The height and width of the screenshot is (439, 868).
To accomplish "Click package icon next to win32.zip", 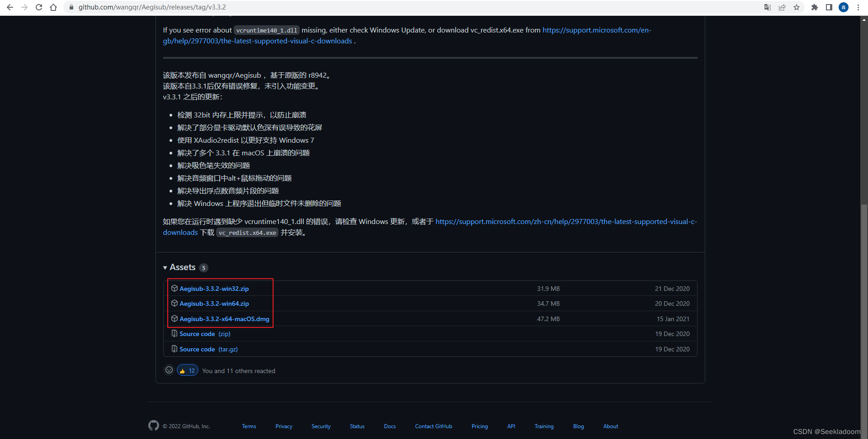I will pos(175,288).
